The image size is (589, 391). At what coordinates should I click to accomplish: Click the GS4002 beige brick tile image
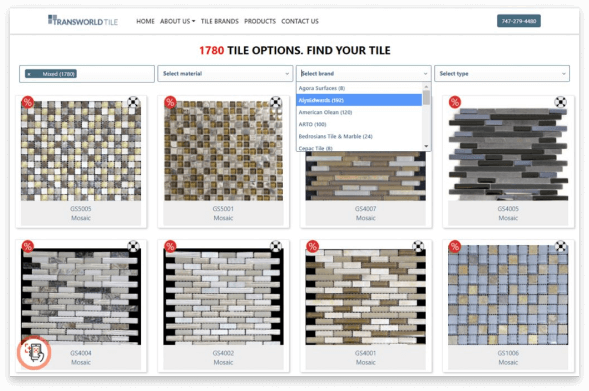pyautogui.click(x=223, y=295)
